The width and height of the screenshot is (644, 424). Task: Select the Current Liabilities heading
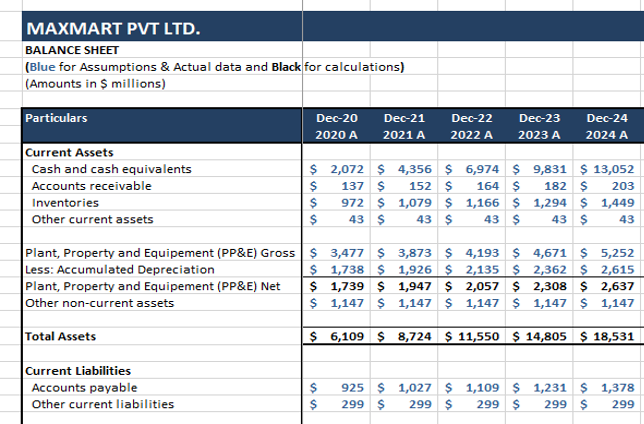[x=78, y=371]
